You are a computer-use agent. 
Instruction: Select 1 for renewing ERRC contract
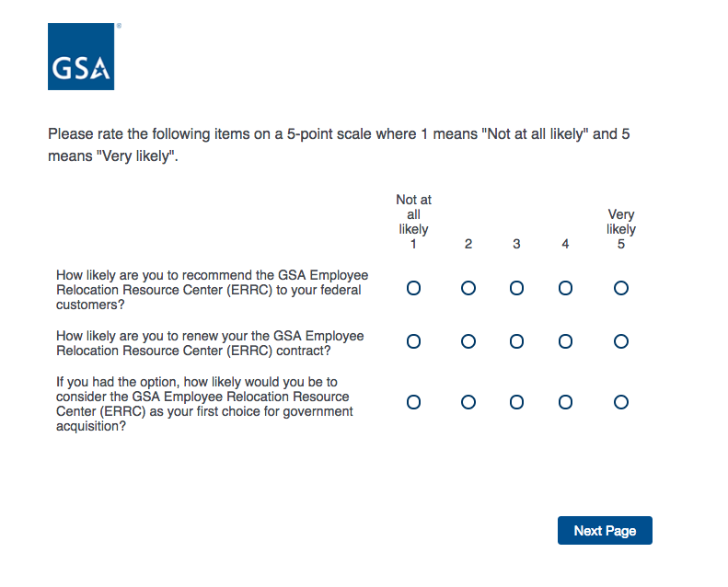(x=413, y=341)
